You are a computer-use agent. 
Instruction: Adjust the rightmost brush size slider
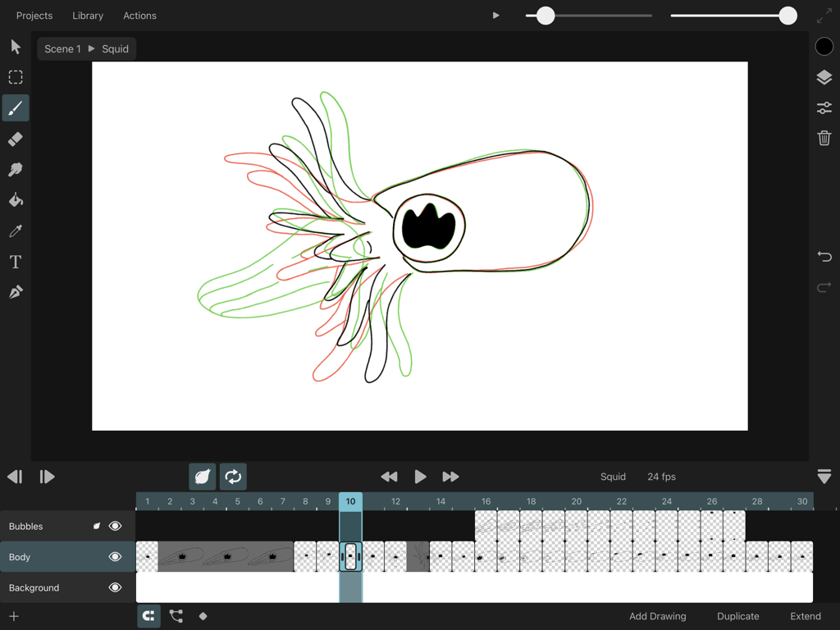coord(787,16)
